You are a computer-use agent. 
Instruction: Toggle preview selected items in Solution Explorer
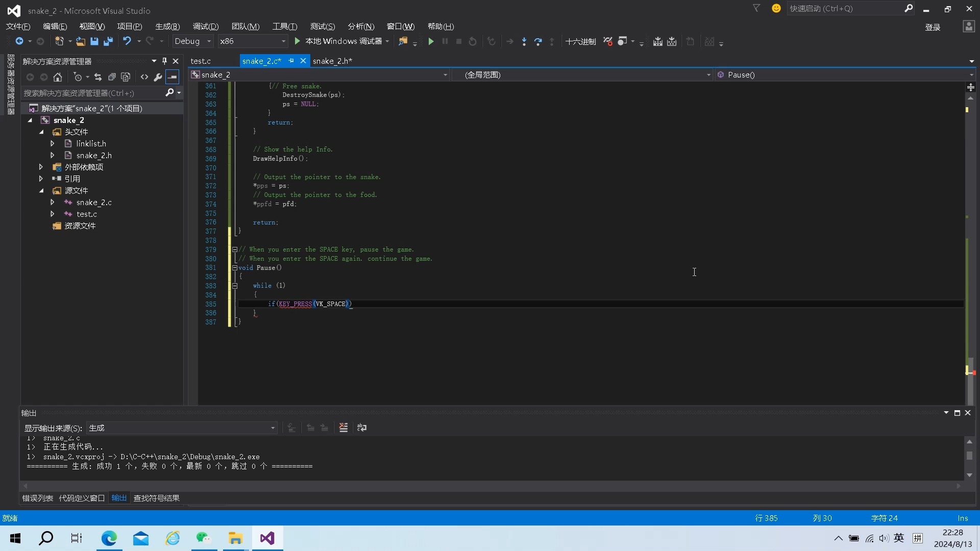[173, 77]
